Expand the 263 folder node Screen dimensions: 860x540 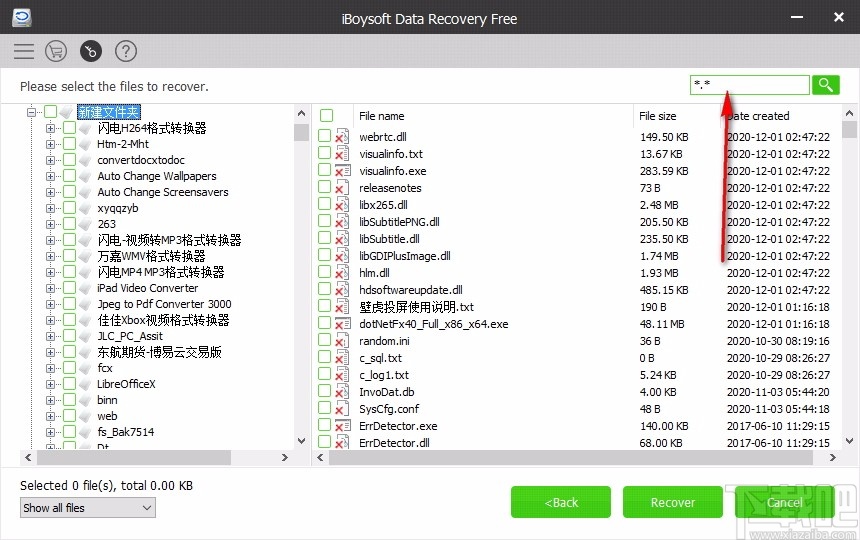click(50, 224)
